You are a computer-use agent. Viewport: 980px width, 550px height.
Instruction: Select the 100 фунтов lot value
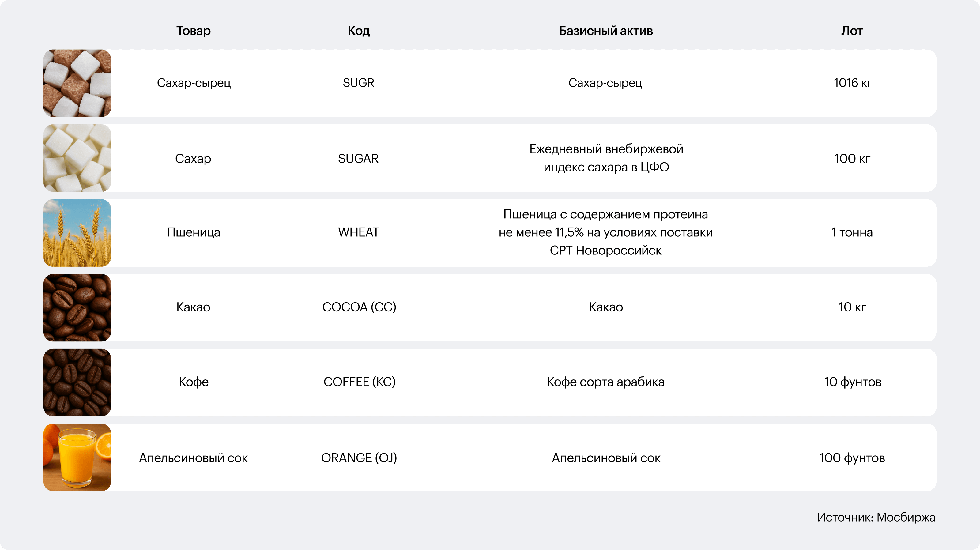pos(852,458)
